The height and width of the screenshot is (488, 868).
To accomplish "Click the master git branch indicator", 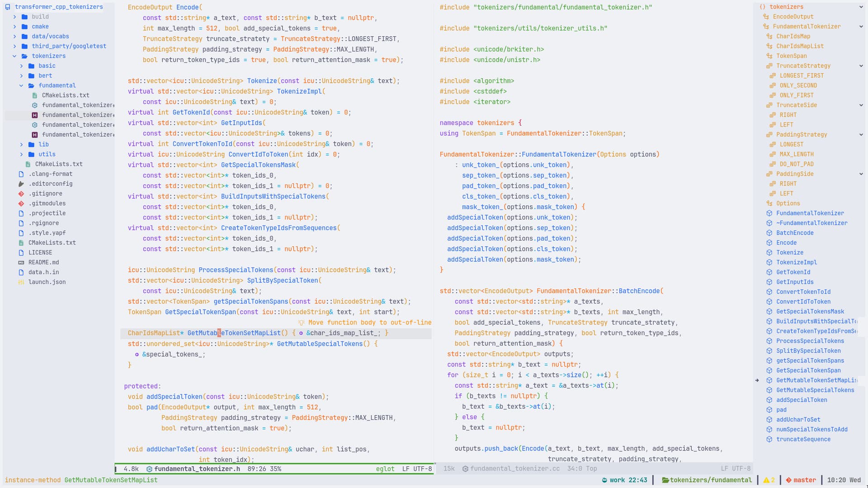I will [804, 480].
